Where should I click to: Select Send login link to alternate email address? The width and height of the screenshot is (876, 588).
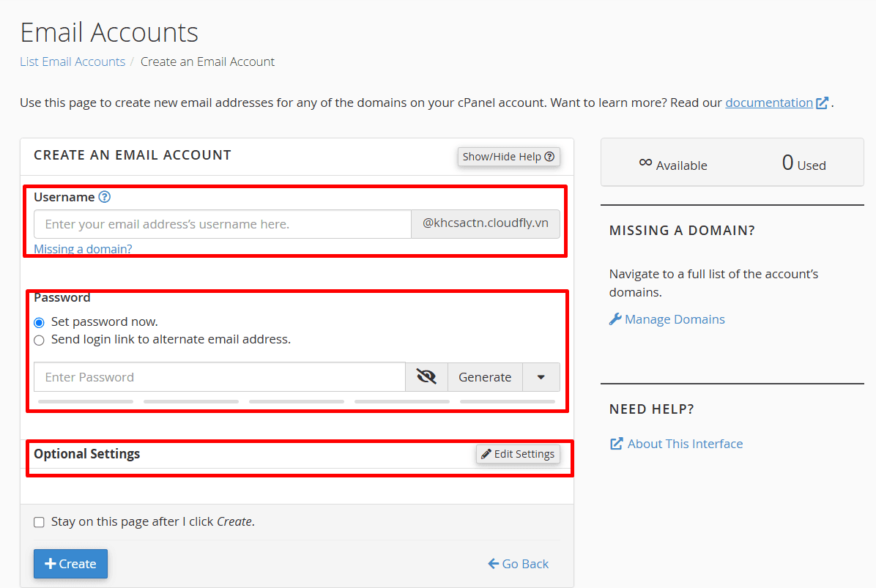(x=39, y=340)
